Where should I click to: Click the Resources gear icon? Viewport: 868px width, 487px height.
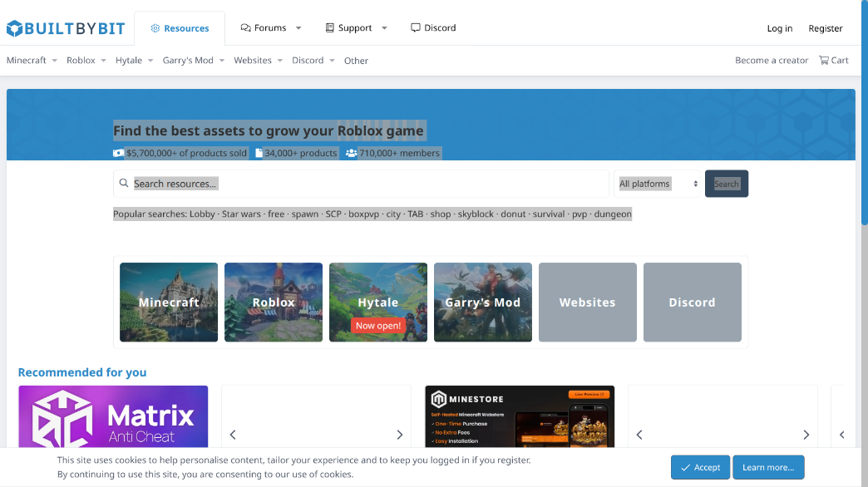click(x=154, y=27)
